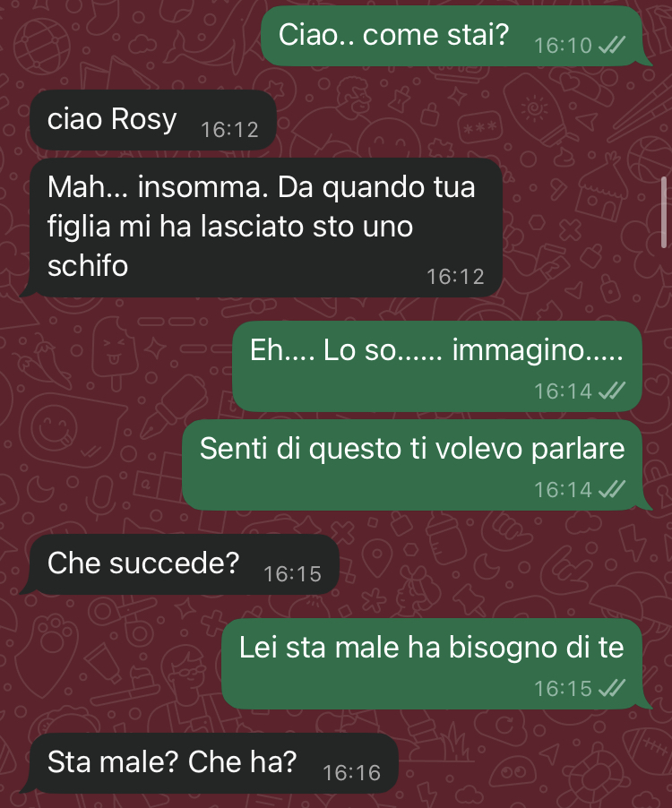
Task: Click the 16:10 timestamp on first message
Action: [x=564, y=46]
